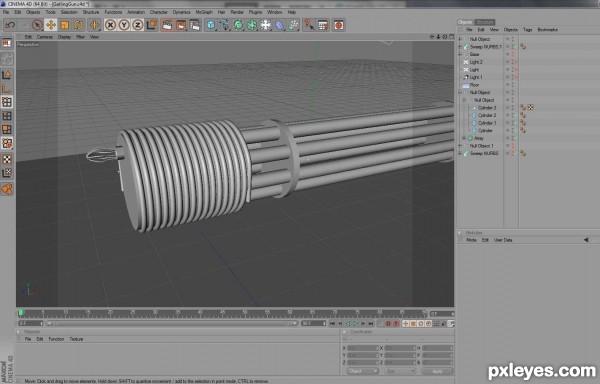
Task: Open Render Settings icon
Action: pos(195,25)
